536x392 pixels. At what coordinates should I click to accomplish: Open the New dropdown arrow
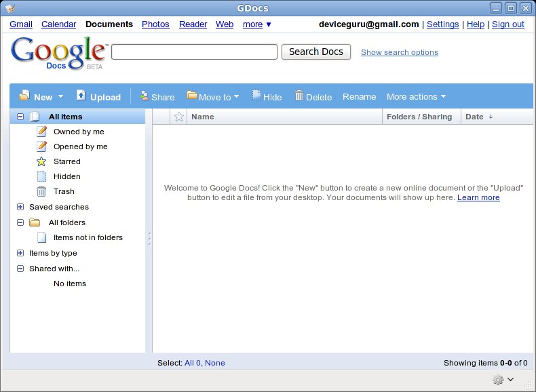click(x=60, y=96)
